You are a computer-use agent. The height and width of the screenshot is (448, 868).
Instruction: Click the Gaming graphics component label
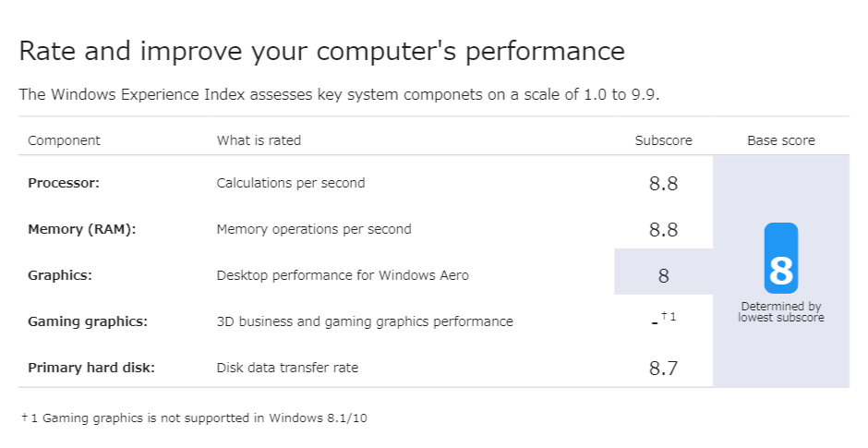[x=88, y=321]
